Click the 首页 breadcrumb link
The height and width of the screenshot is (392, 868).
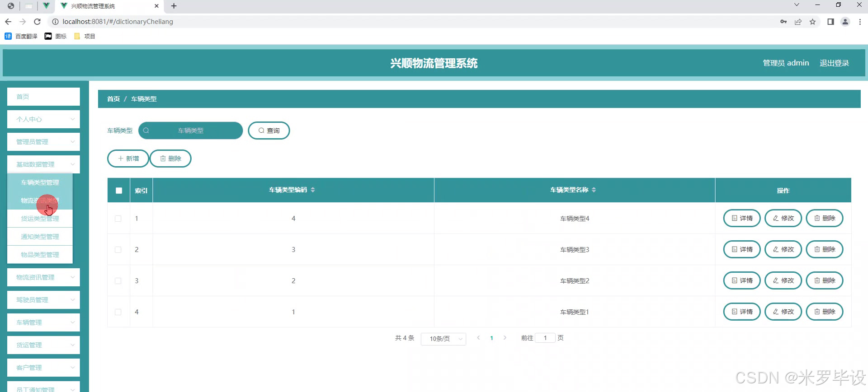[113, 99]
